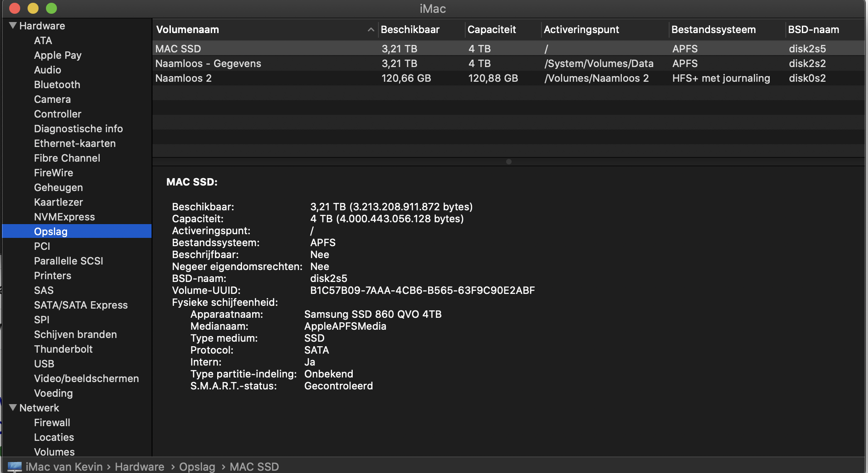Click the 120,66 GB available cell
This screenshot has width=868, height=473.
406,78
